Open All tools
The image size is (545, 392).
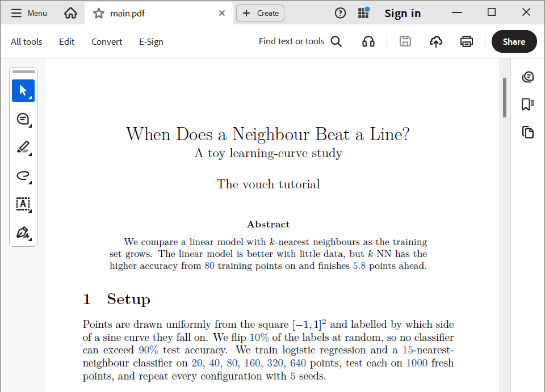click(x=27, y=41)
